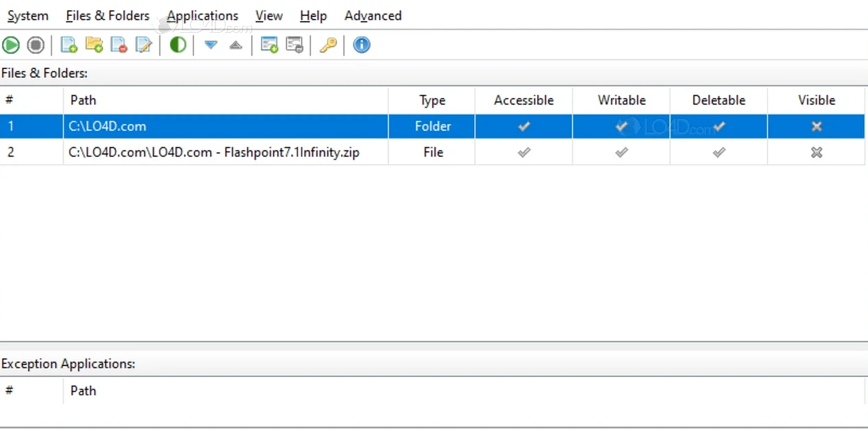Click the Add folder icon in toolbar
868x429 pixels.
coord(94,45)
